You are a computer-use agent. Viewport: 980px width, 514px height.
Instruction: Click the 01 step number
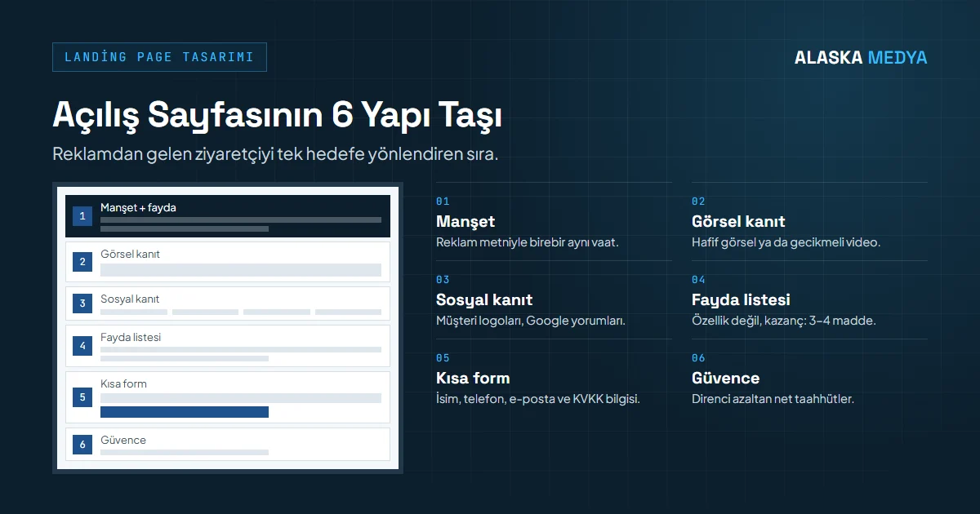(x=443, y=201)
